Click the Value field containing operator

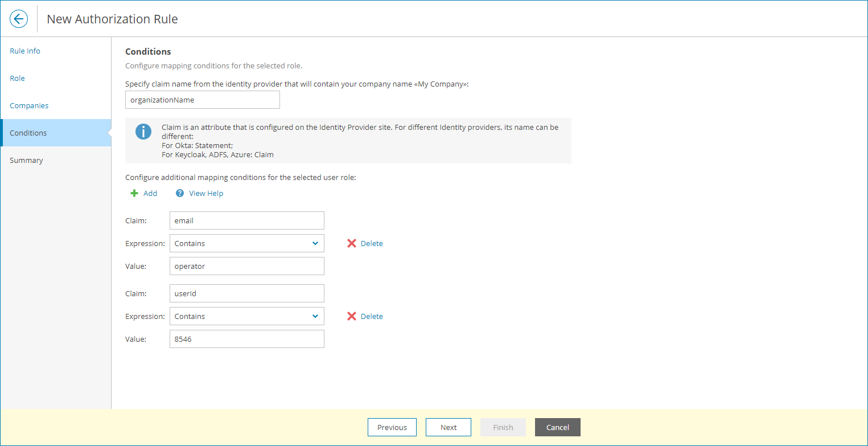point(247,266)
